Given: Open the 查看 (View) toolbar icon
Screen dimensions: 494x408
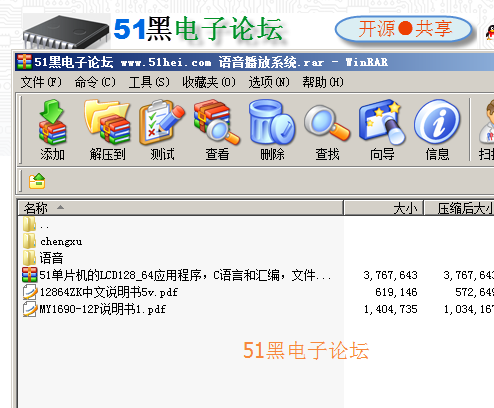Looking at the screenshot, I should pos(217,130).
